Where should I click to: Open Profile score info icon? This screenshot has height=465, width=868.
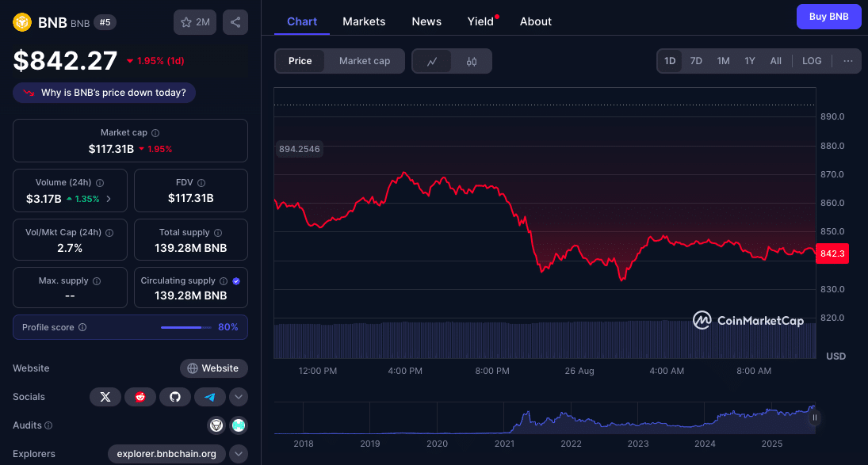tap(82, 327)
